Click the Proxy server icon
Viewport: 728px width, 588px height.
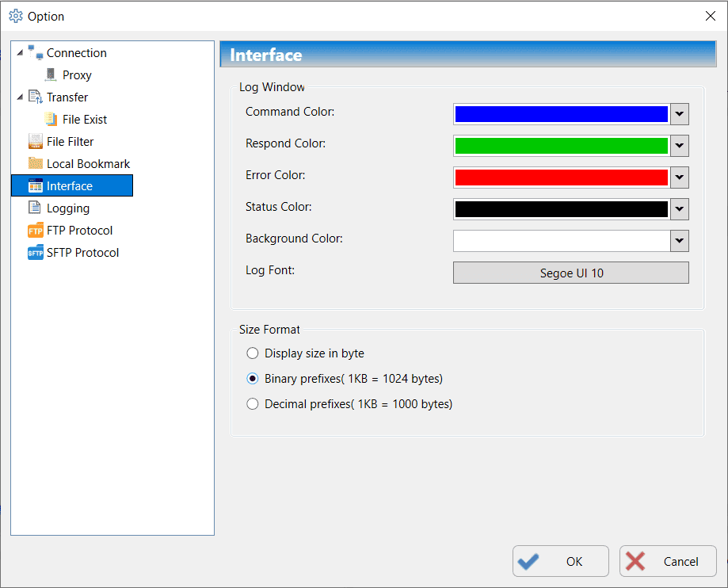[x=51, y=75]
